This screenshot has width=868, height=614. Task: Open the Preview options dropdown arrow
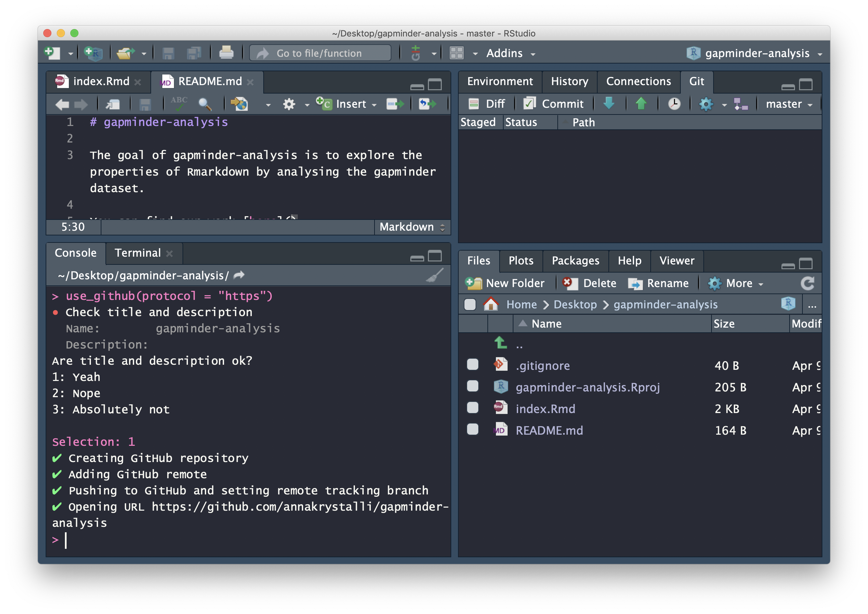click(x=268, y=105)
